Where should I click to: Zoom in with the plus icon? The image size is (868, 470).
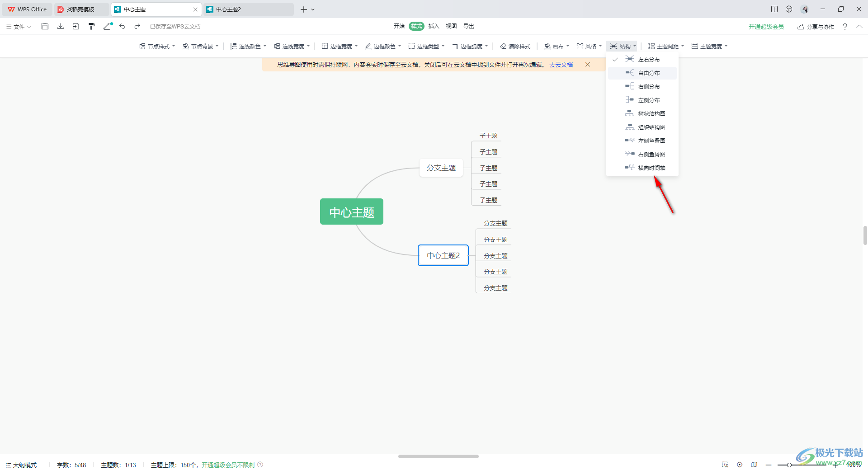click(x=835, y=465)
